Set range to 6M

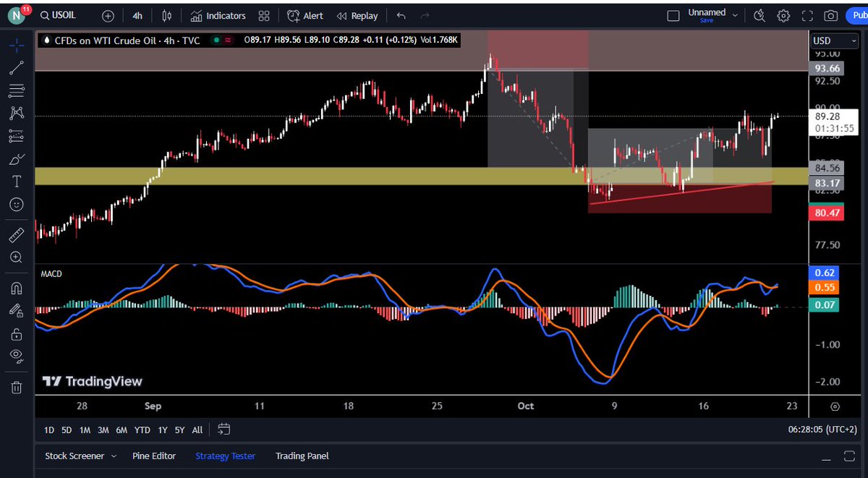(122, 430)
